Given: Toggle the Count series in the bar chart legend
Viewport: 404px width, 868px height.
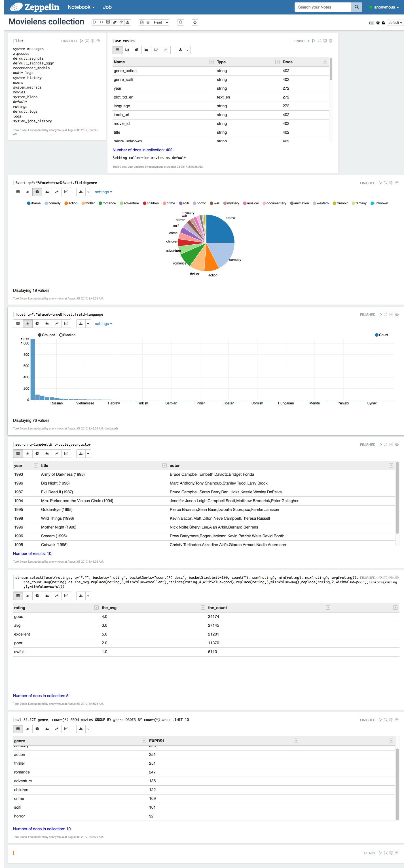Looking at the screenshot, I should [x=381, y=335].
